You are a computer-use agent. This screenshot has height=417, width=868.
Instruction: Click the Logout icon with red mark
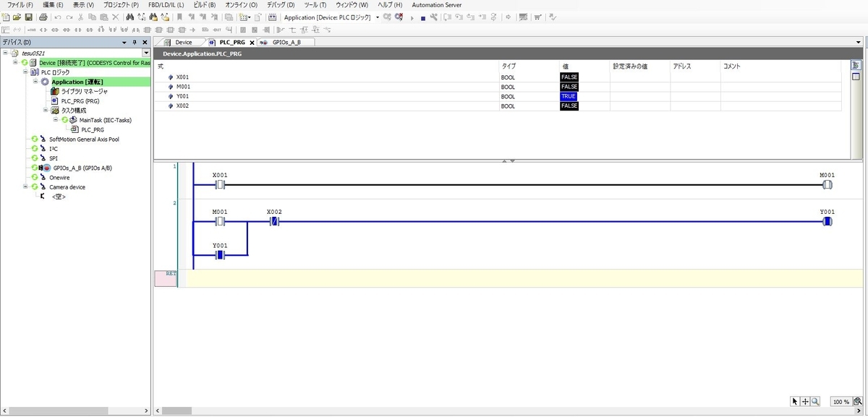399,17
